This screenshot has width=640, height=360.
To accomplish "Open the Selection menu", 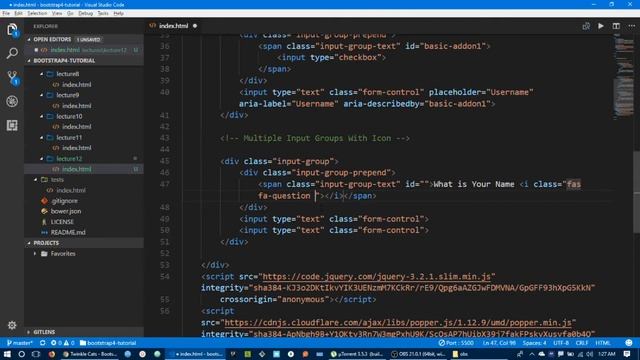I will tap(37, 13).
